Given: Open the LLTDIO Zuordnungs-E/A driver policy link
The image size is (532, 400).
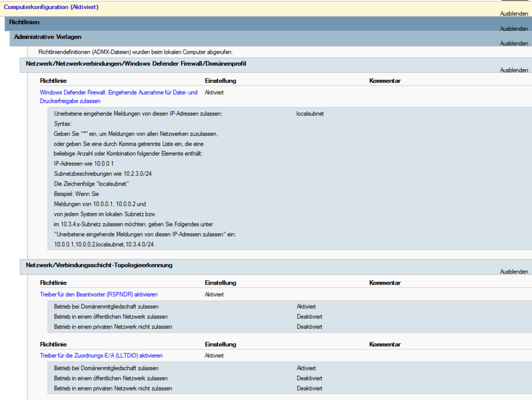Looking at the screenshot, I should [101, 355].
